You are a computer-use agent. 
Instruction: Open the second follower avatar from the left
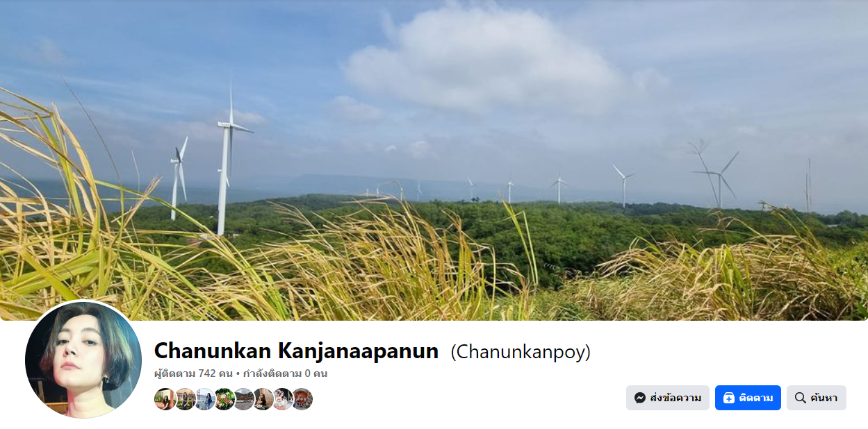186,399
